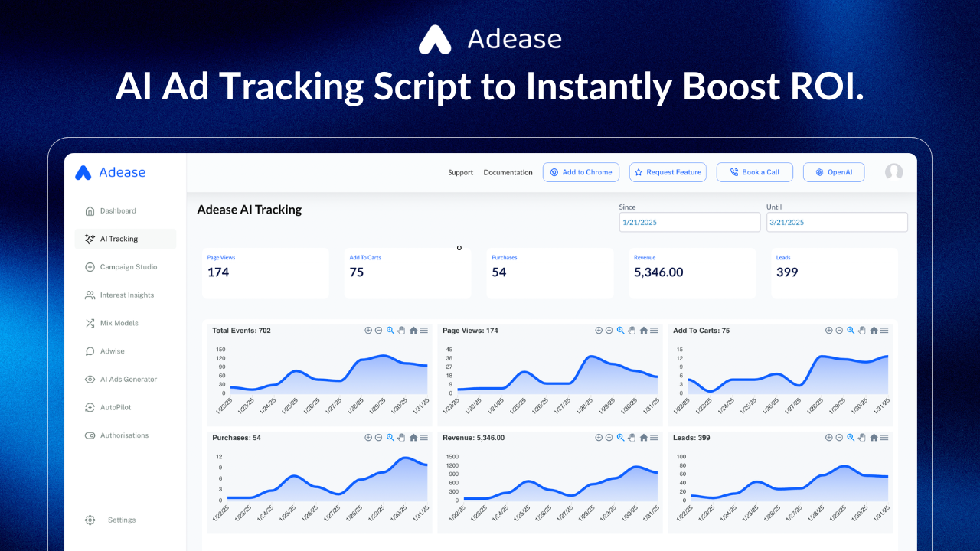980x551 pixels.
Task: Open the Since date picker field
Action: tap(689, 222)
